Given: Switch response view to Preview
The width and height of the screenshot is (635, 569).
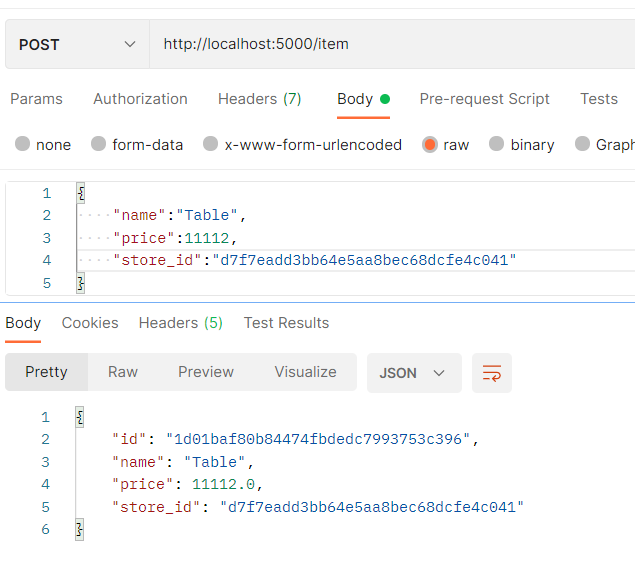Looking at the screenshot, I should pos(206,372).
